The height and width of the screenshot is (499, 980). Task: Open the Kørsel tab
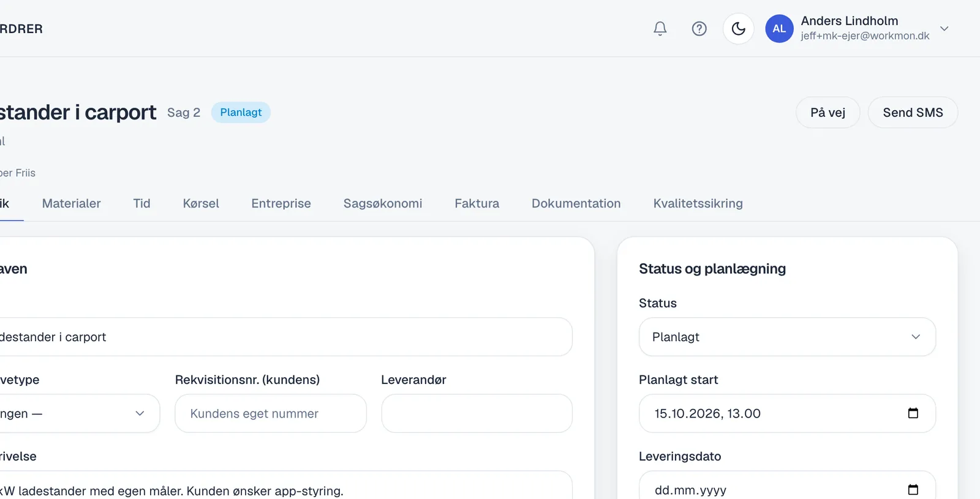coord(201,203)
